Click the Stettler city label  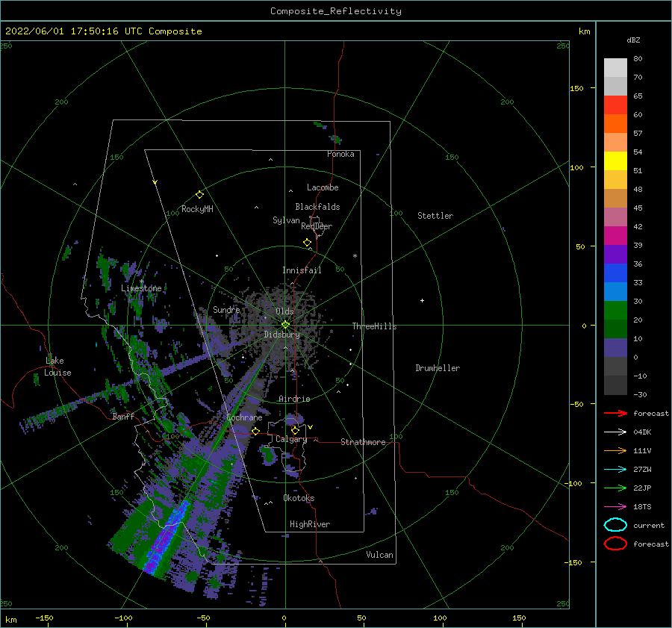click(x=435, y=216)
